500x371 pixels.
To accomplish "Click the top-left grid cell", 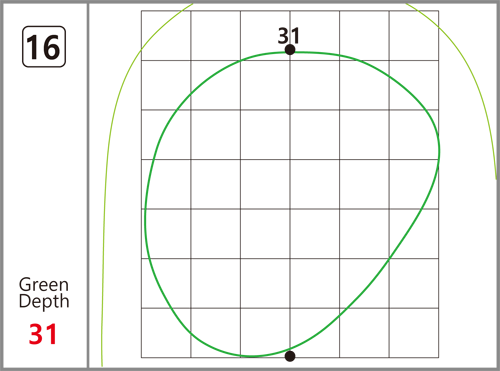I will [166, 36].
